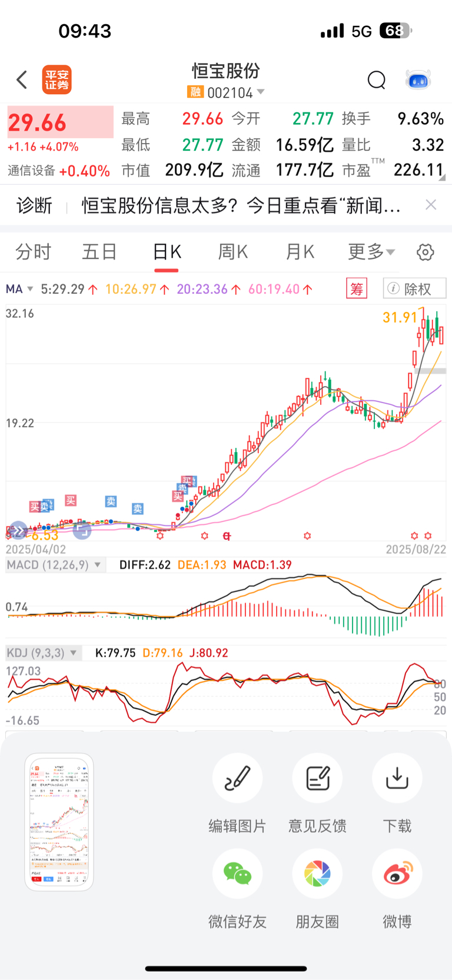Tap the 量比 3.32 value
Screen dimensions: 452x980
(427, 145)
